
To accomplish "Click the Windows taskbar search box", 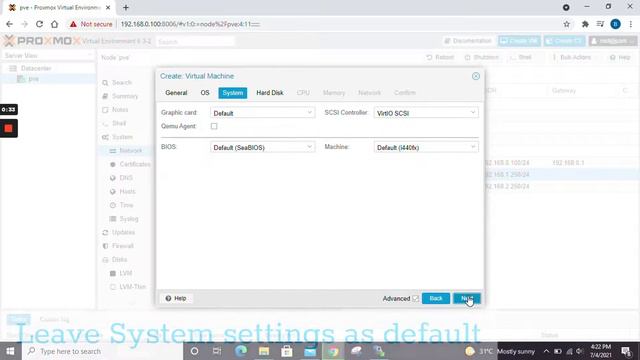I will pos(102,351).
